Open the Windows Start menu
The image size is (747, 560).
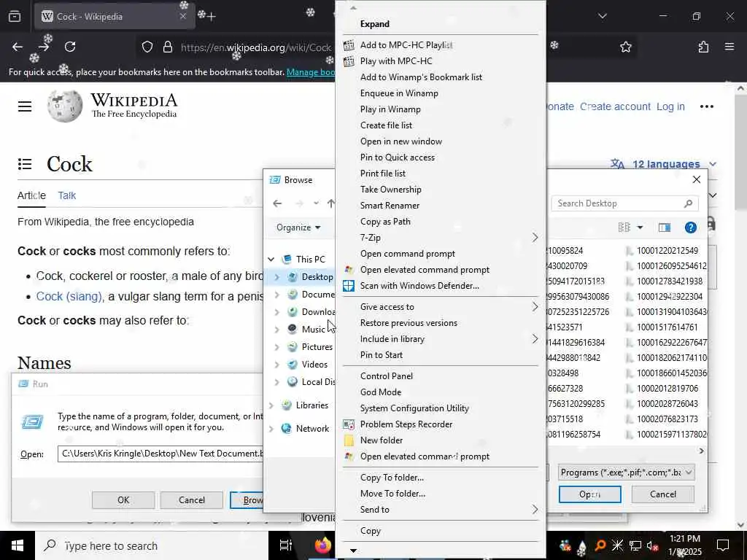coord(18,545)
